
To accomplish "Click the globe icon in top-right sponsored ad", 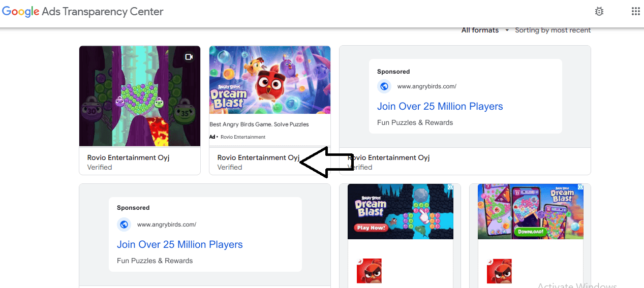I will pos(384,86).
